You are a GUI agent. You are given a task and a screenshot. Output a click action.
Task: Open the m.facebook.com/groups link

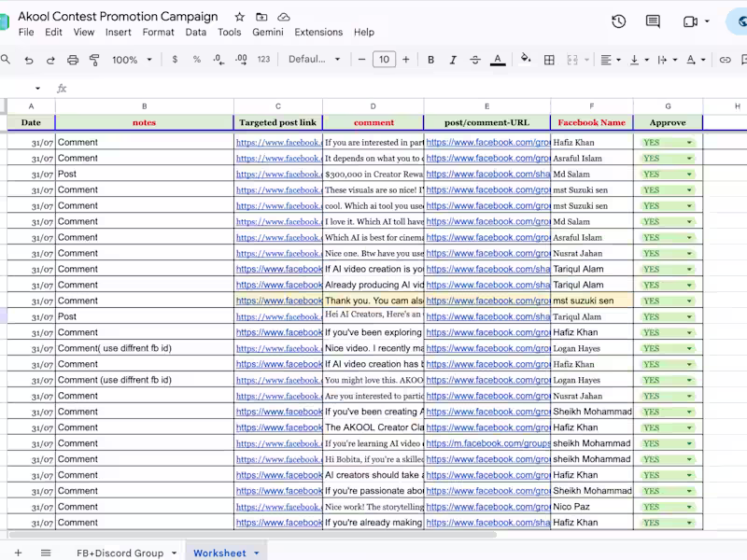coord(487,443)
